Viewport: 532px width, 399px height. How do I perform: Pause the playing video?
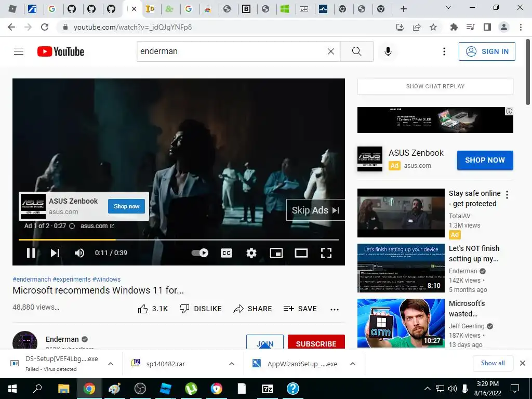point(31,253)
